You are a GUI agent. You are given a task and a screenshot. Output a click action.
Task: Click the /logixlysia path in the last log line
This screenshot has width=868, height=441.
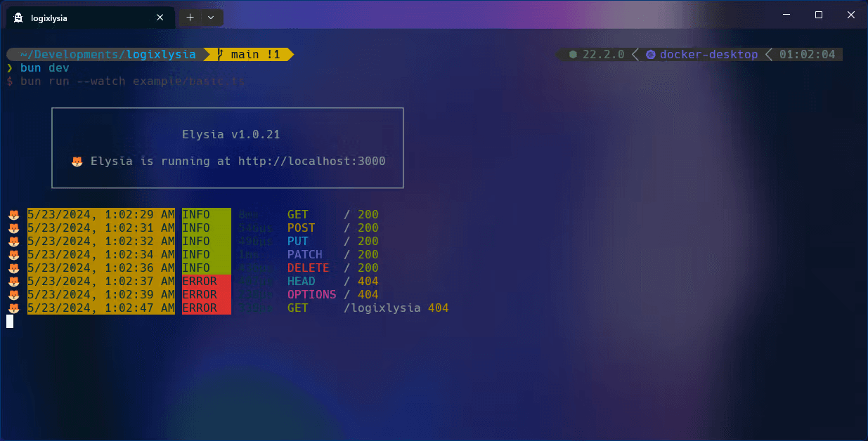tap(382, 308)
